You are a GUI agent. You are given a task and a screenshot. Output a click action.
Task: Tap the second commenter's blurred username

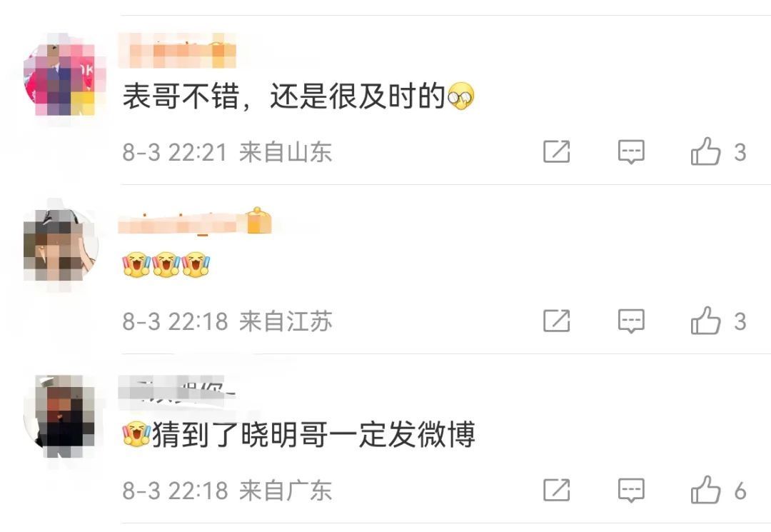(x=182, y=224)
